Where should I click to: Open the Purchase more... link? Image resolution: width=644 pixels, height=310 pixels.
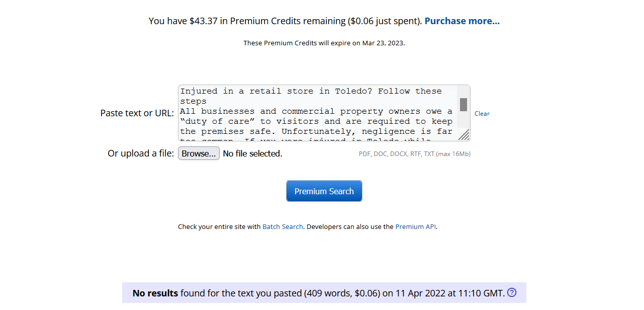462,21
